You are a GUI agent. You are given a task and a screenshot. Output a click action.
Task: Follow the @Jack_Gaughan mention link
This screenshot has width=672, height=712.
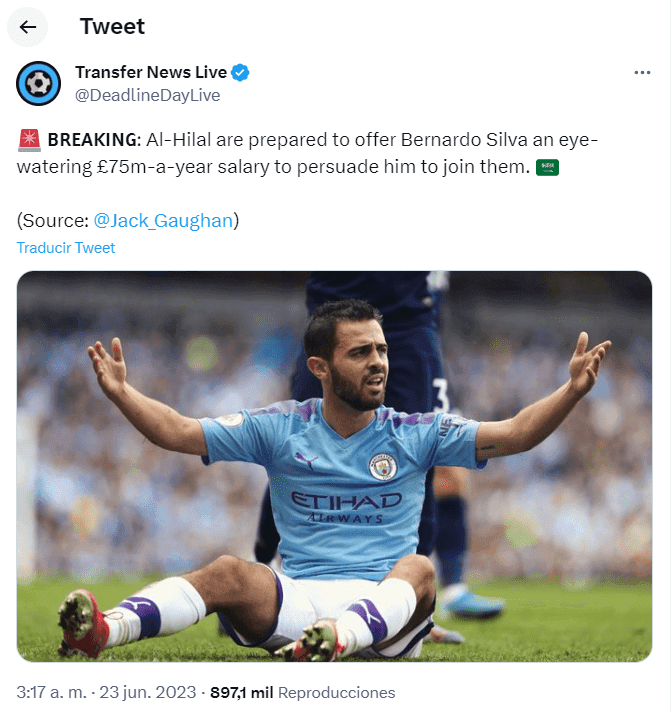click(x=163, y=221)
